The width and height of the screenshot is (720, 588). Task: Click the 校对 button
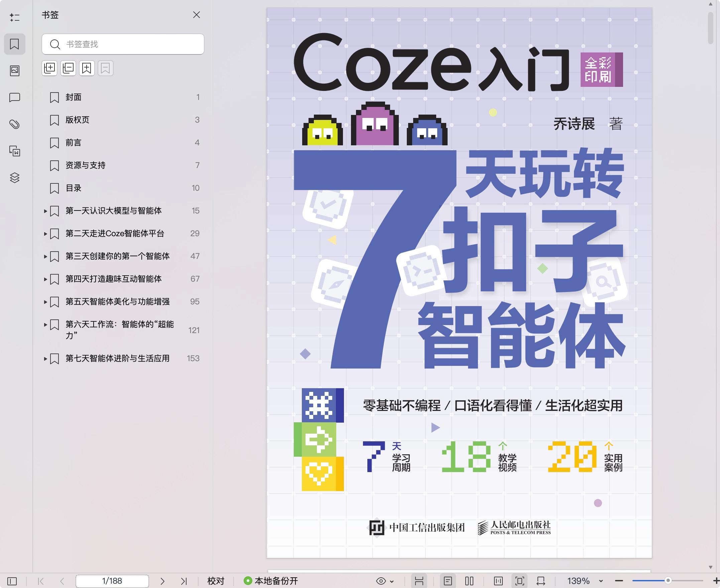click(x=216, y=581)
